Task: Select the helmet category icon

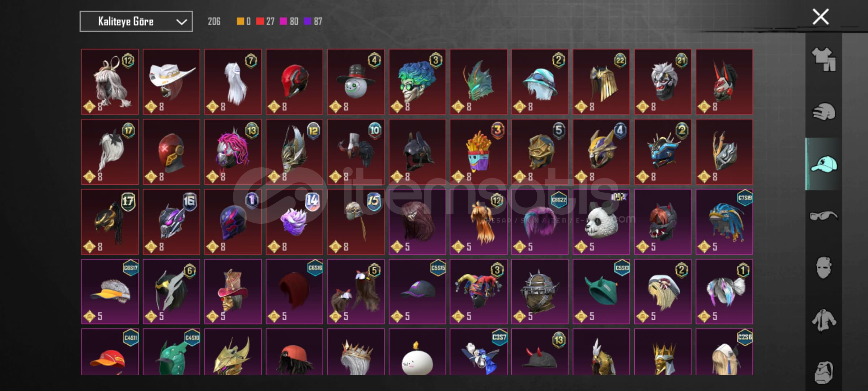Action: [x=824, y=112]
